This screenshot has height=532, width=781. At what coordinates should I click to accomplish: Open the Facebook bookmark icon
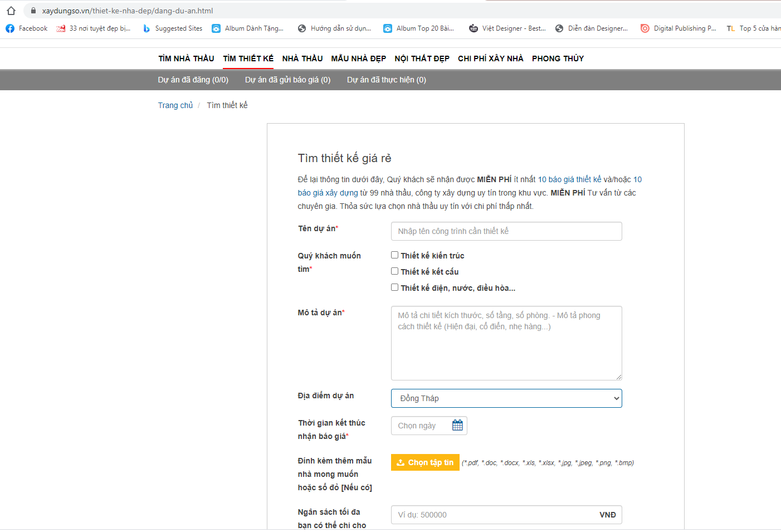(10, 28)
